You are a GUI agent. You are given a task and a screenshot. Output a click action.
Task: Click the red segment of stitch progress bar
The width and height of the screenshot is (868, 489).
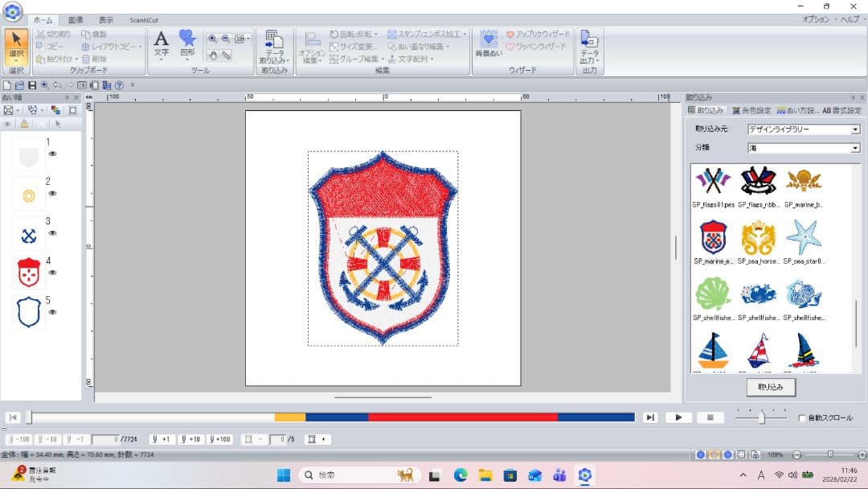pos(463,417)
